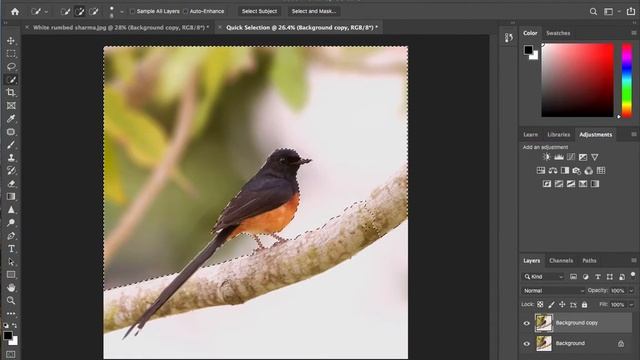Toggle Lock transparent pixels

click(x=540, y=304)
